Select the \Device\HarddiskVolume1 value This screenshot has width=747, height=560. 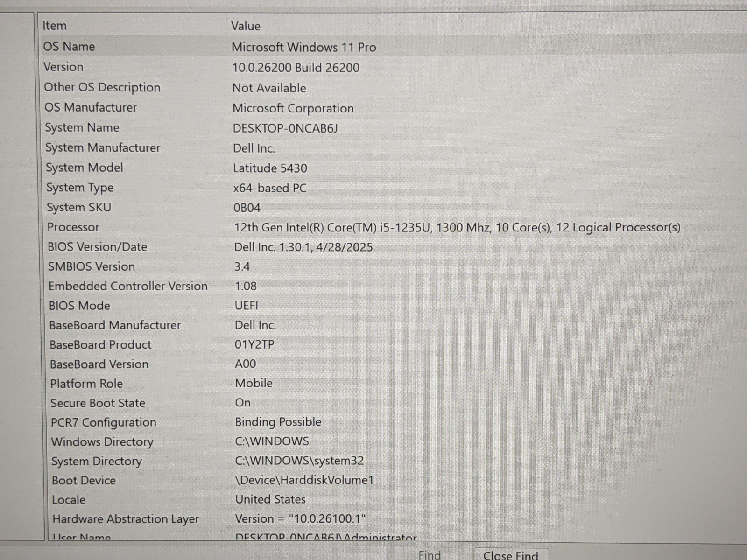pyautogui.click(x=304, y=480)
